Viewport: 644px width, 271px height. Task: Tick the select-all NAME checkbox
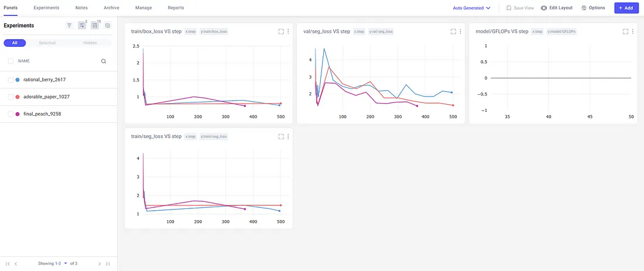coord(11,61)
